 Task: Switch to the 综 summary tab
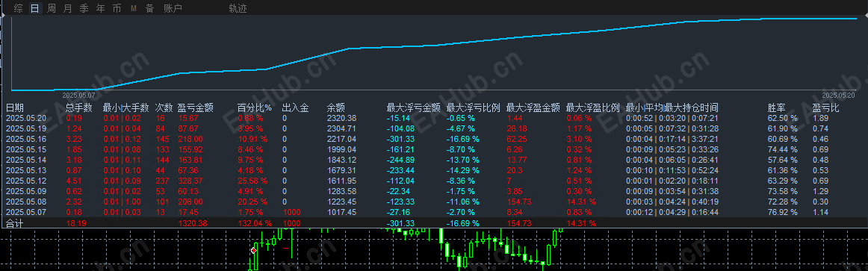pos(18,8)
